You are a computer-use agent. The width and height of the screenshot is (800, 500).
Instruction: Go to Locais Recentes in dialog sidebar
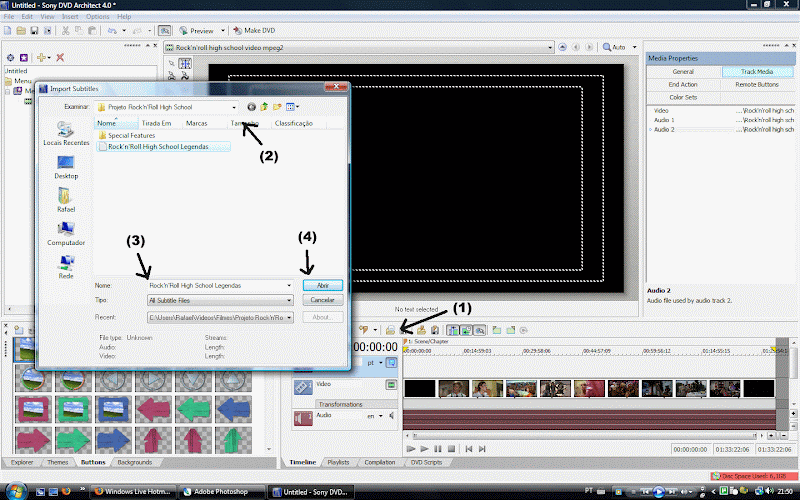[66, 134]
